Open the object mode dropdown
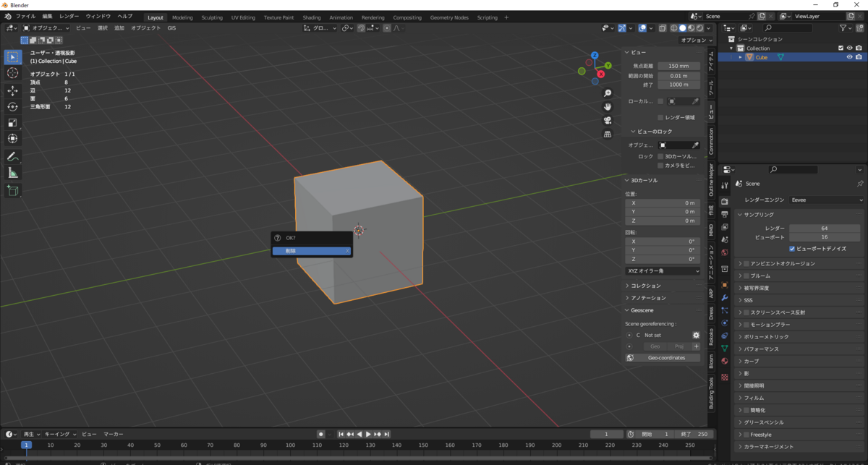 point(46,28)
